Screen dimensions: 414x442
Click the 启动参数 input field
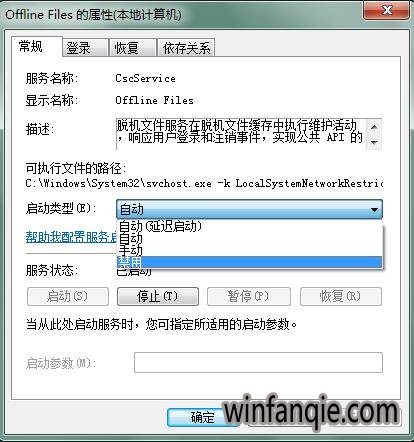[x=258, y=363]
